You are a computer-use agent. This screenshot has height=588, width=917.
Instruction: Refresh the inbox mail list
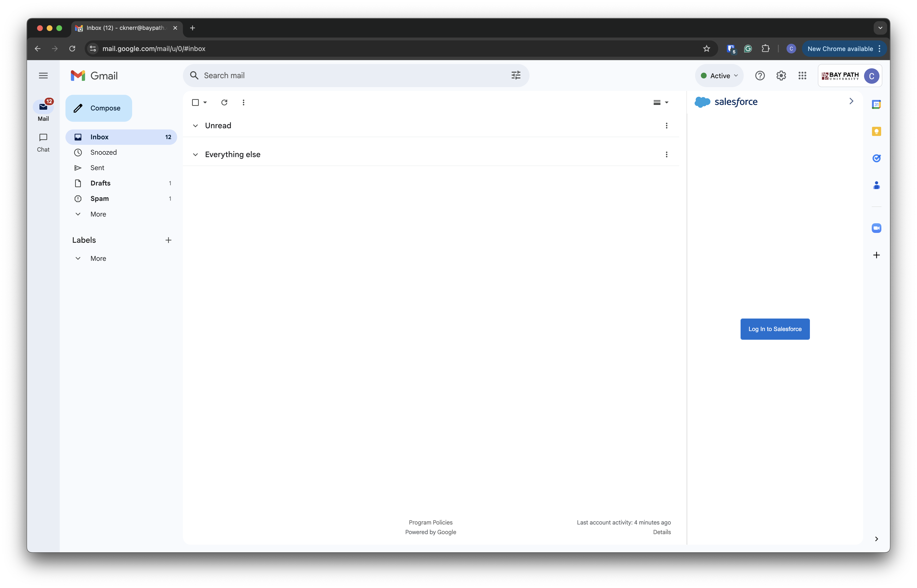point(224,102)
